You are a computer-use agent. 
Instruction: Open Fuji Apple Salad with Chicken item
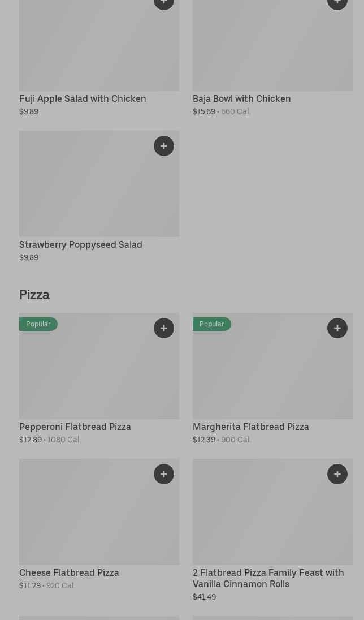click(83, 98)
